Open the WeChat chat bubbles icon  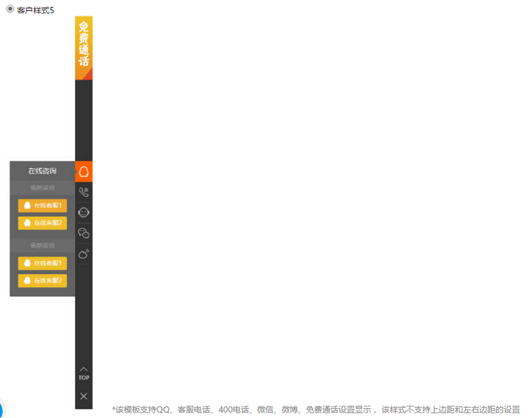(84, 233)
